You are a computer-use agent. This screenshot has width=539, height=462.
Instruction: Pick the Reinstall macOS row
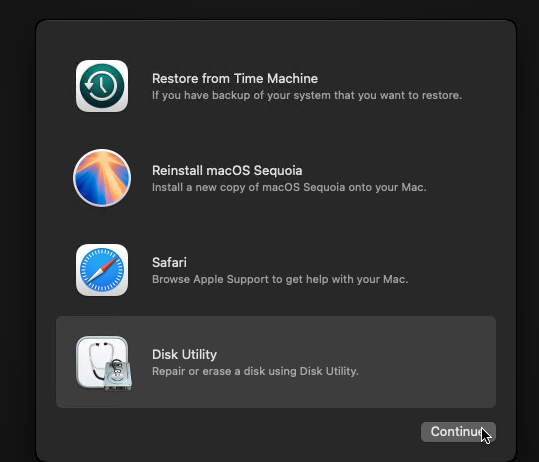click(276, 178)
